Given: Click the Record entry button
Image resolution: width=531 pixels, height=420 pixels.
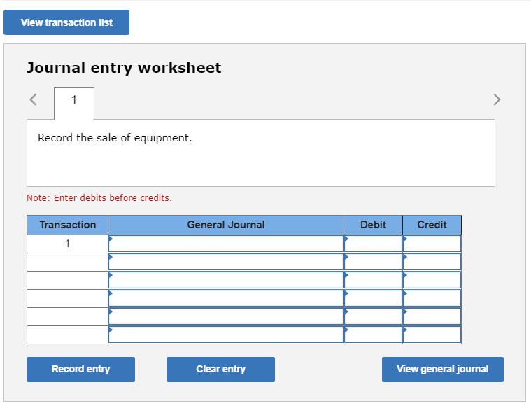Looking at the screenshot, I should [x=81, y=369].
